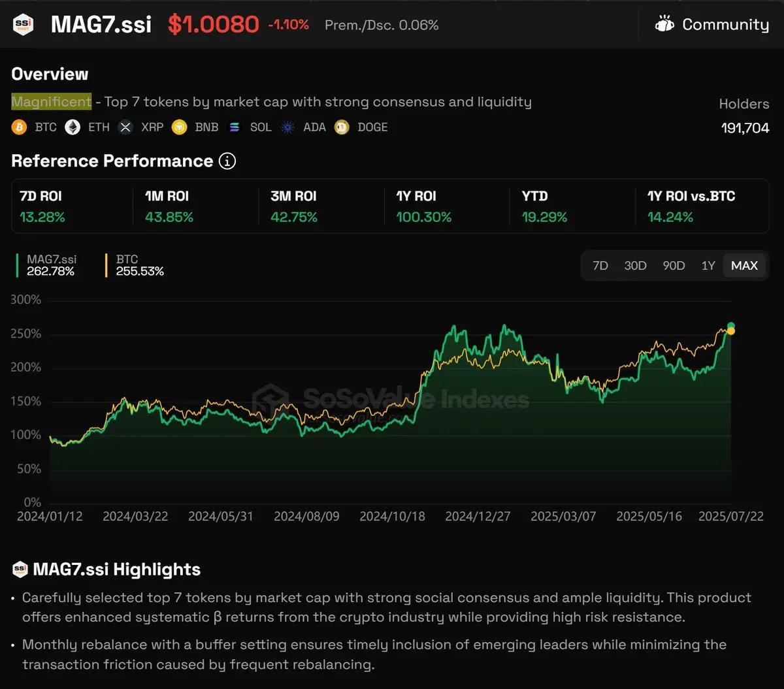The width and height of the screenshot is (784, 689).
Task: Click the Dogecoin DOGE coin icon
Action: [x=342, y=127]
